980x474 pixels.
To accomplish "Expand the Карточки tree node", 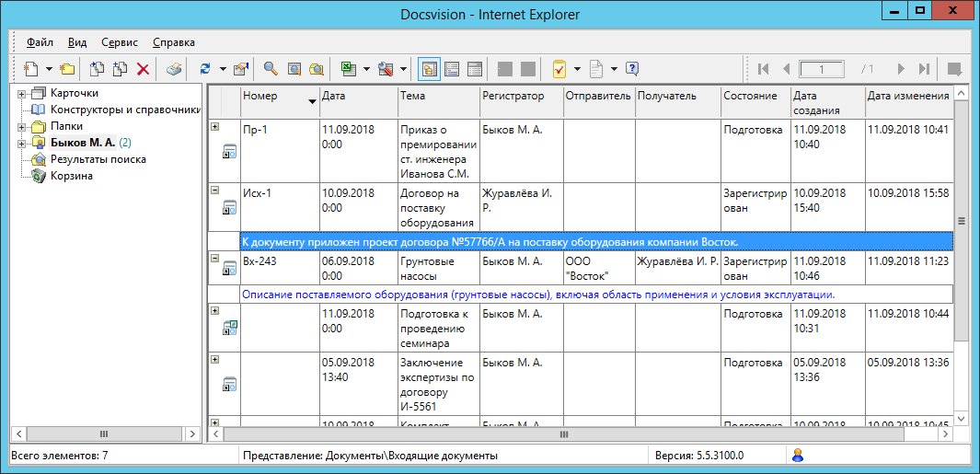I will click(x=20, y=93).
